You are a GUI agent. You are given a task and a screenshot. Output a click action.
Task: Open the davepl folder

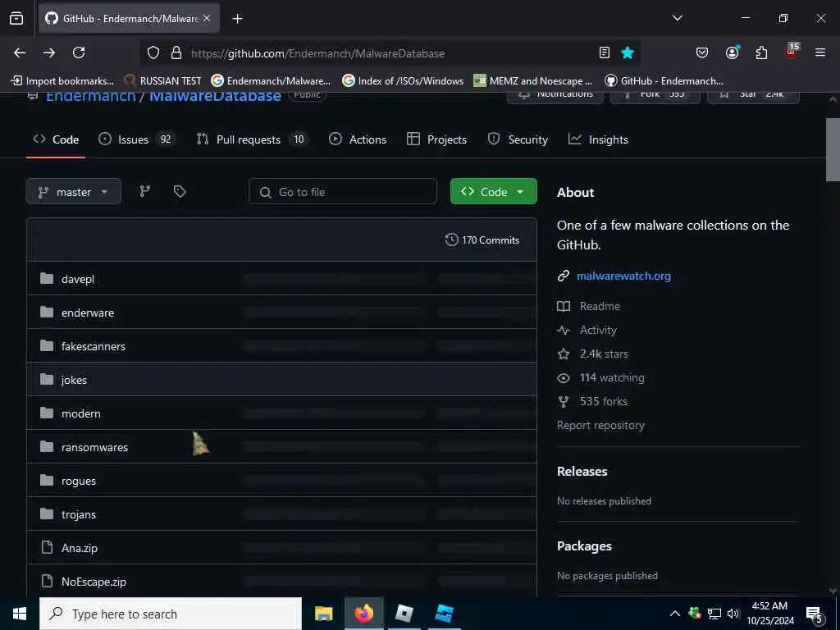(x=78, y=279)
